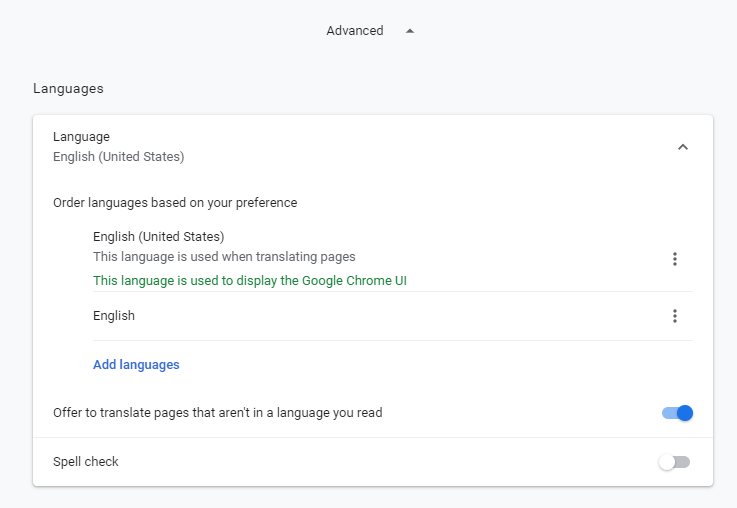Click the Spell check row label
This screenshot has width=737, height=508.
tap(86, 462)
